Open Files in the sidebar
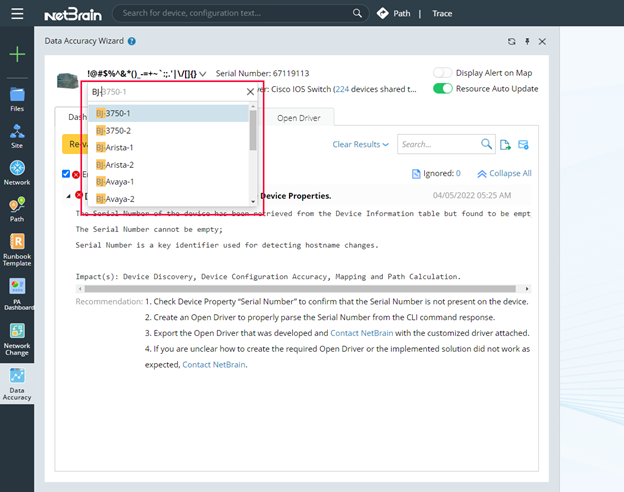The width and height of the screenshot is (624, 492). coord(17,99)
